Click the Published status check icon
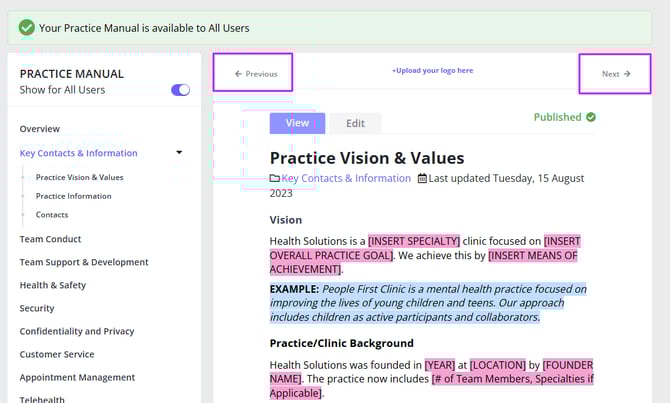Viewport: 670px width, 403px height. (591, 117)
